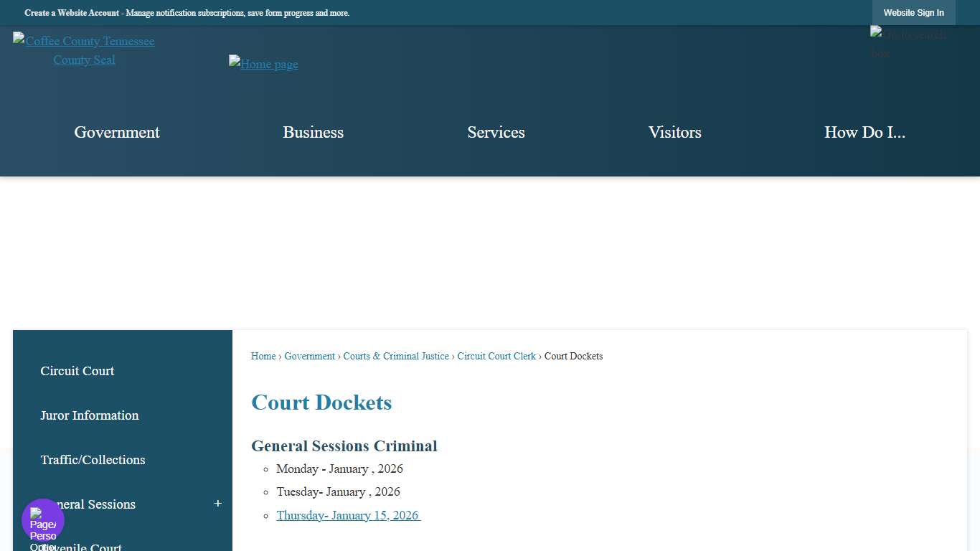The image size is (980, 551).
Task: Click the Home breadcrumb link
Action: [263, 356]
